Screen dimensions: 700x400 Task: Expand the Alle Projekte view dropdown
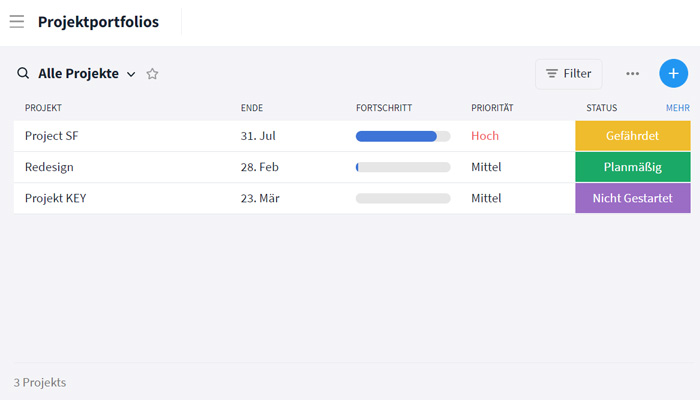coord(131,74)
